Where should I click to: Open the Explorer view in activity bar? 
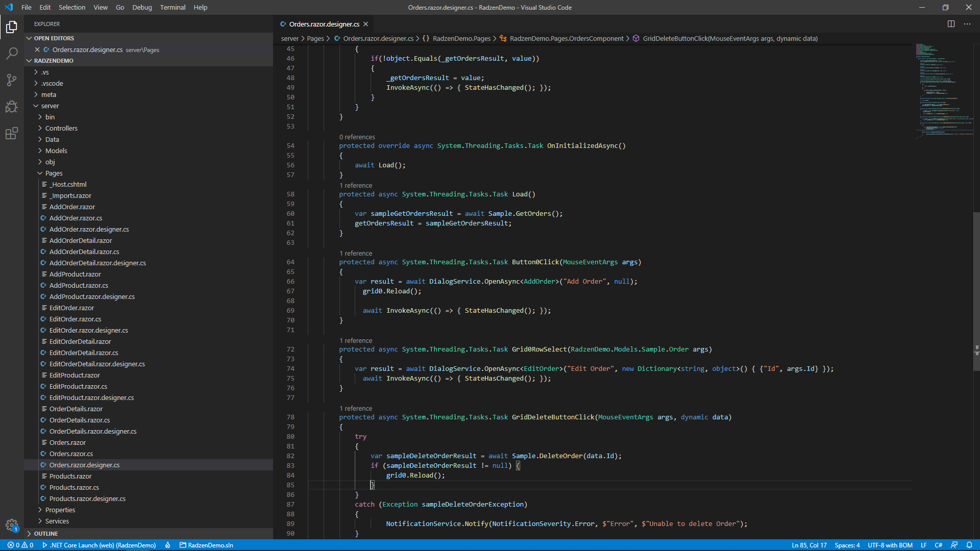click(12, 27)
